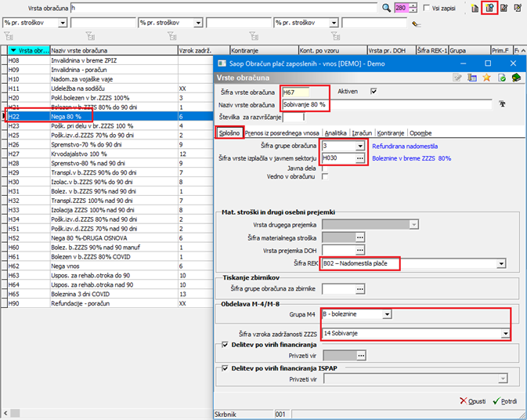Click the copy record icon with blue star
The image size is (527, 420).
tap(489, 8)
